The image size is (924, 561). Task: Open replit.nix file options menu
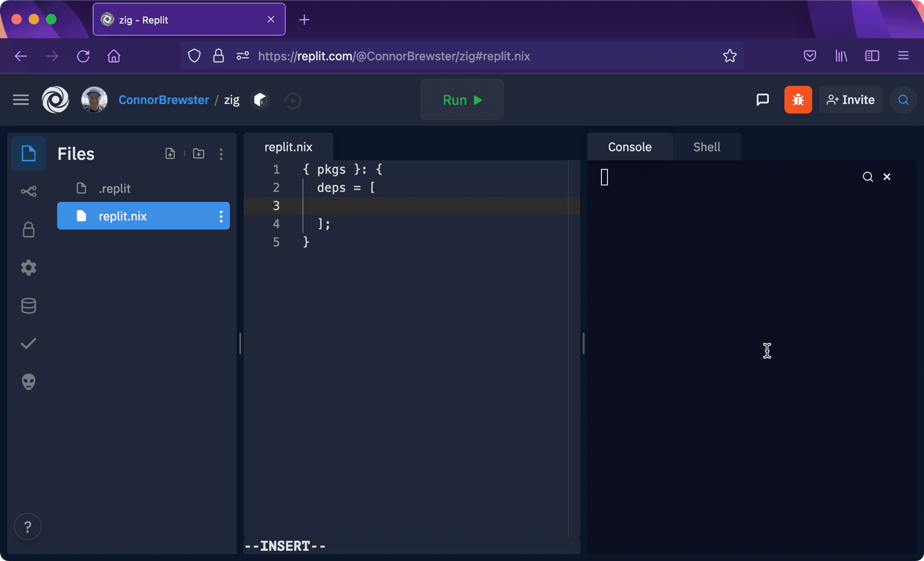pos(221,216)
